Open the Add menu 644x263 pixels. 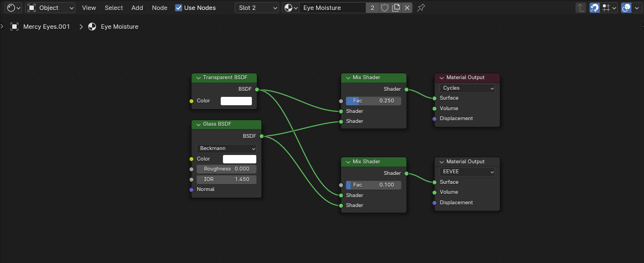137,7
